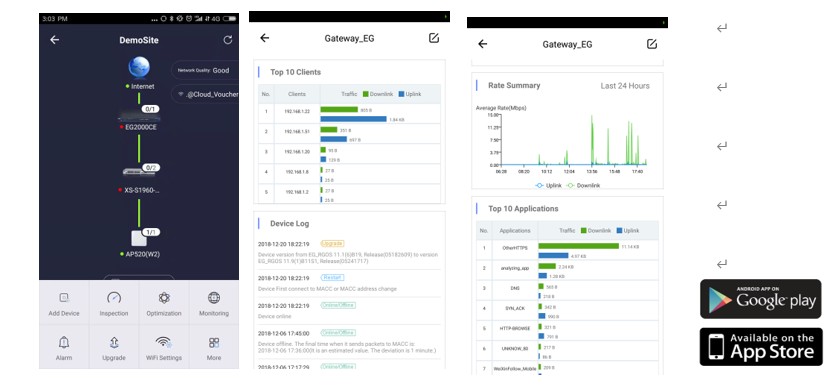Open the Optimization tool
Screen dimensions: 837x387
(164, 298)
